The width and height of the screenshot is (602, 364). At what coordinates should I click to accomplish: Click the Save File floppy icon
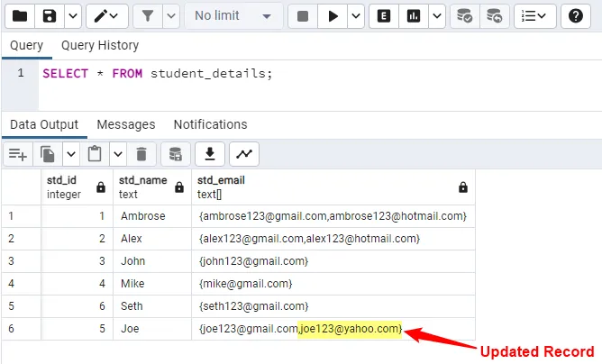click(50, 16)
